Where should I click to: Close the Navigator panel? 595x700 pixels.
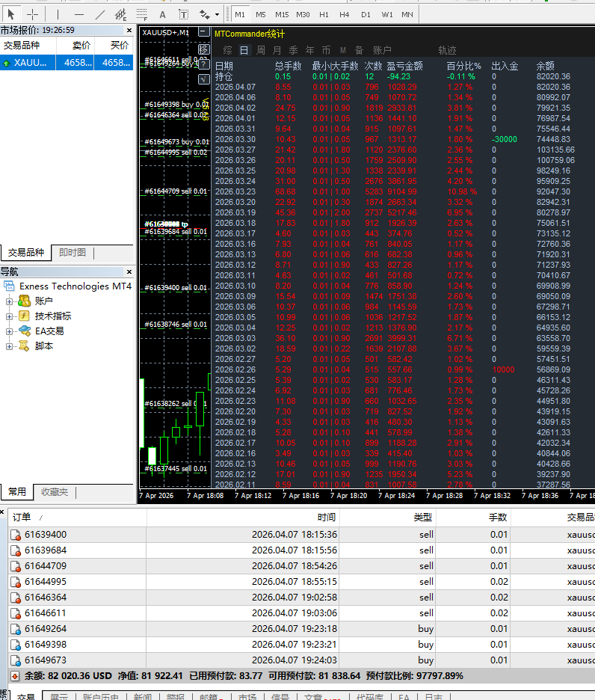[129, 271]
